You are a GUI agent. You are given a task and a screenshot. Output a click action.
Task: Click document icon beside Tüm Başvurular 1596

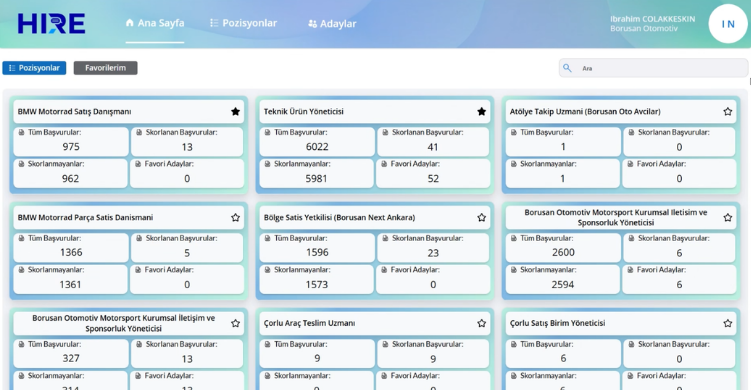(x=267, y=238)
